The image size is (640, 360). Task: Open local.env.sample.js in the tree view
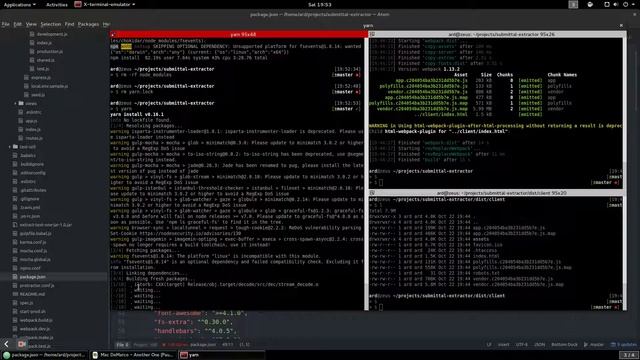coord(49,86)
